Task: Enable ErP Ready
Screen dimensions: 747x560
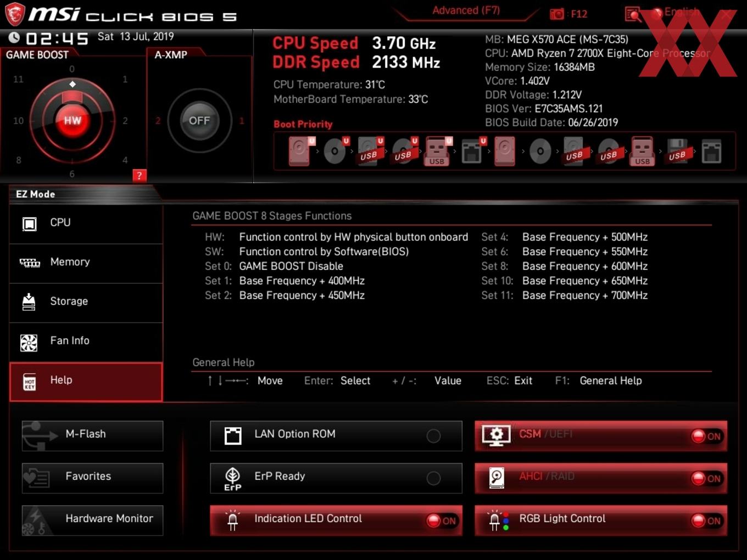Action: coord(336,478)
